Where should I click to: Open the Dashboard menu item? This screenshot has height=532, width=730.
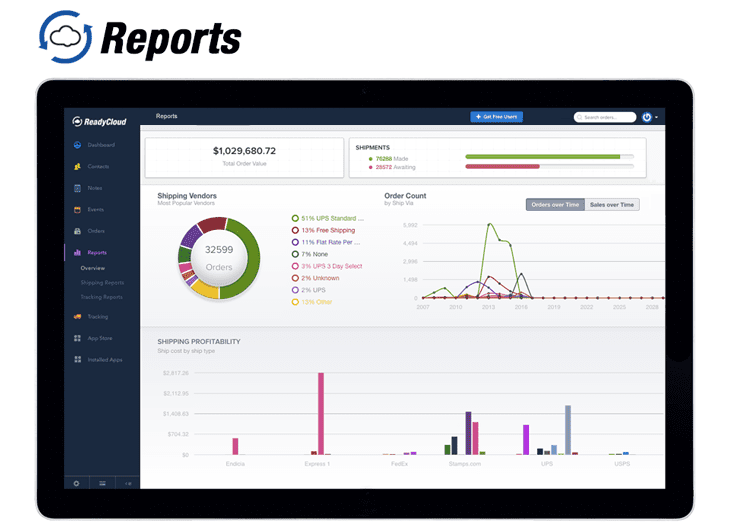101,145
